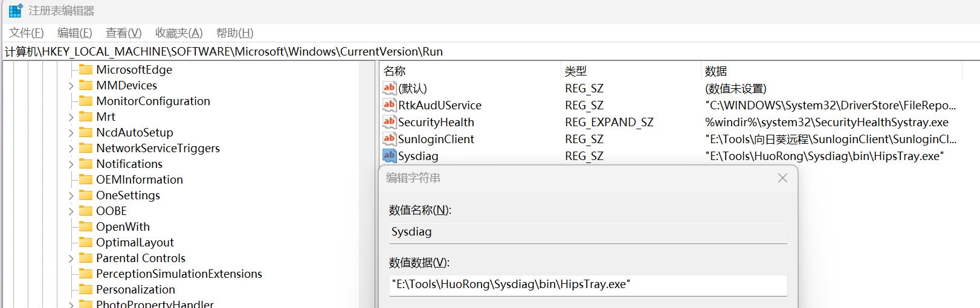980x308 pixels.
Task: Click the OpenWith folder icon
Action: (x=86, y=226)
